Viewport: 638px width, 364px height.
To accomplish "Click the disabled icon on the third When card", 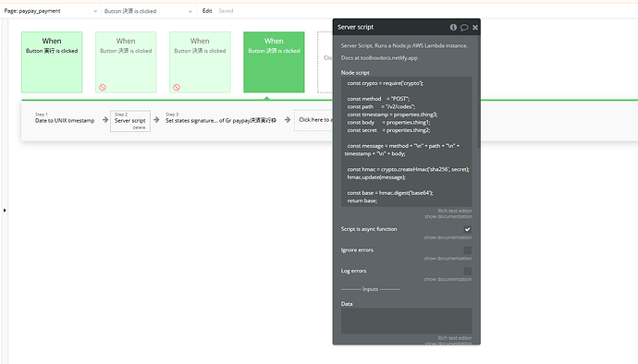I will pyautogui.click(x=177, y=87).
